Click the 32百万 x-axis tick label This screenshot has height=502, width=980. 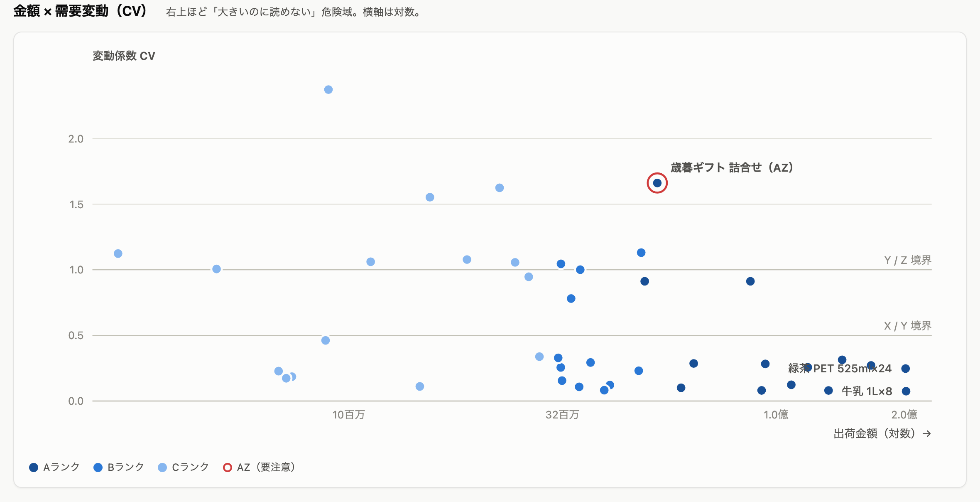point(562,415)
